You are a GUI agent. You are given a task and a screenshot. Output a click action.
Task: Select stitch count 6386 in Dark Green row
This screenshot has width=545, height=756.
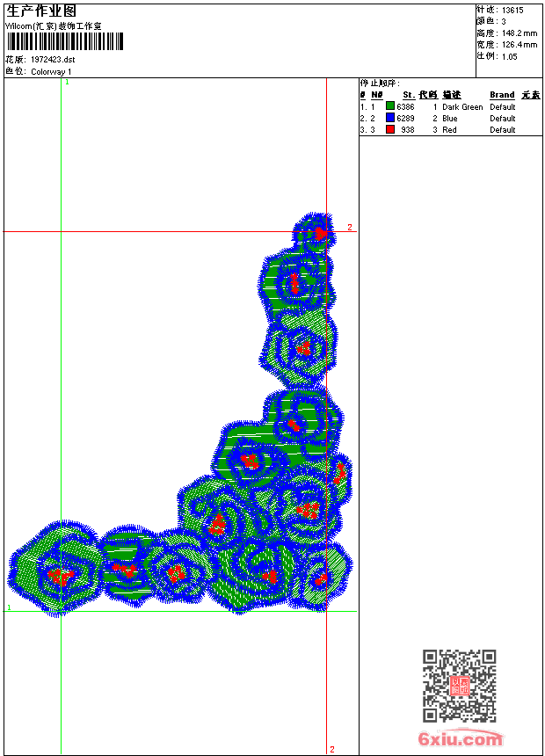tap(405, 107)
